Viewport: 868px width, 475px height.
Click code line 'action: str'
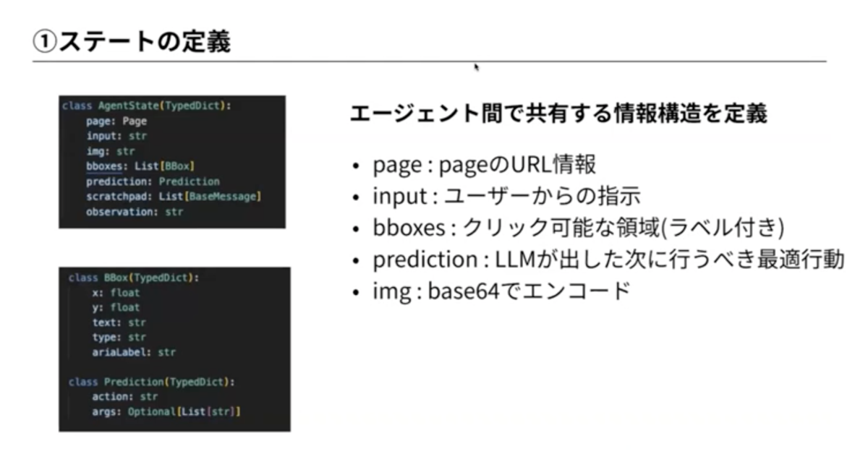tap(125, 397)
